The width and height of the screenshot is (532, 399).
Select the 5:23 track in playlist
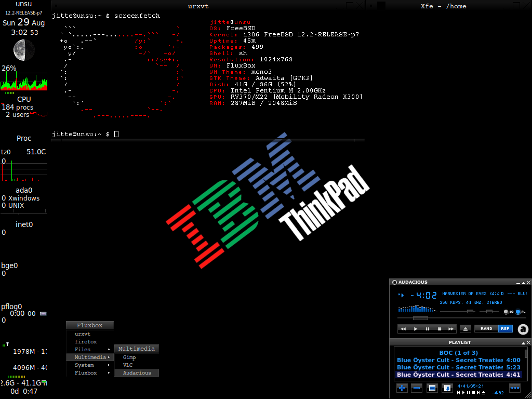click(458, 367)
